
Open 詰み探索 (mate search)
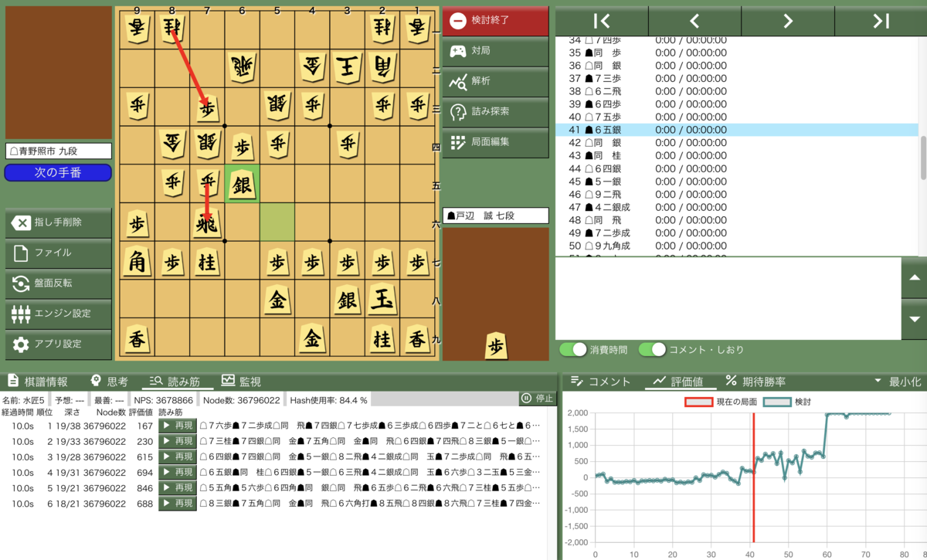pyautogui.click(x=494, y=110)
